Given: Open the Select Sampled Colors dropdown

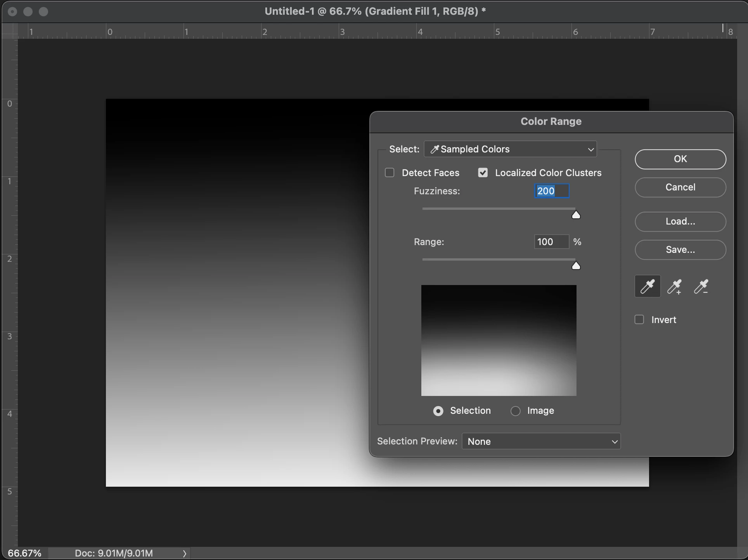Looking at the screenshot, I should point(510,149).
